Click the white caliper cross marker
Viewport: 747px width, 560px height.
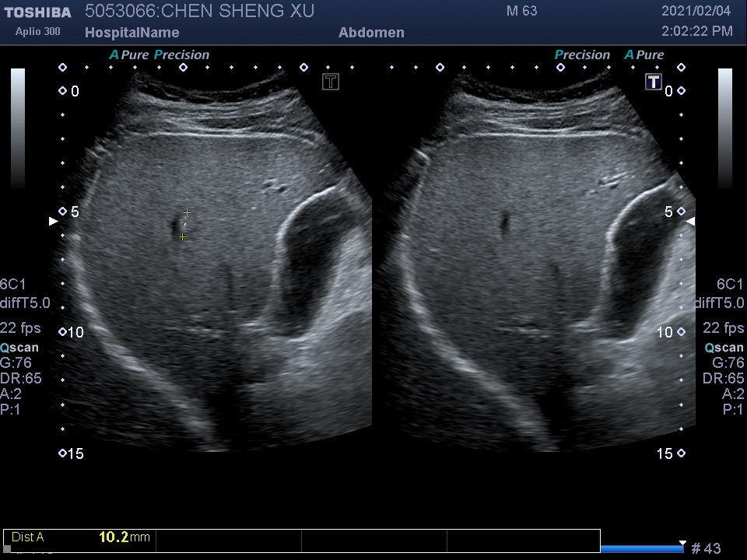pyautogui.click(x=187, y=212)
